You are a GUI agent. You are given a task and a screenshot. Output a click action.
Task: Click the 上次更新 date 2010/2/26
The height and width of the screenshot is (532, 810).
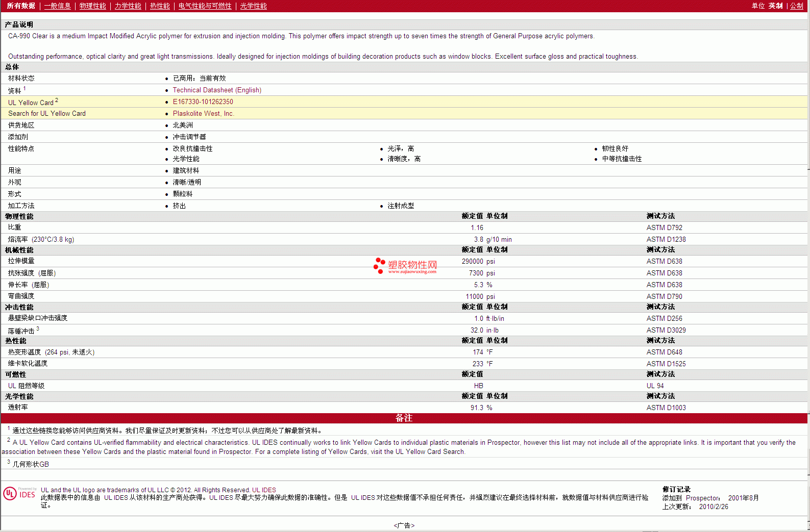(x=714, y=506)
